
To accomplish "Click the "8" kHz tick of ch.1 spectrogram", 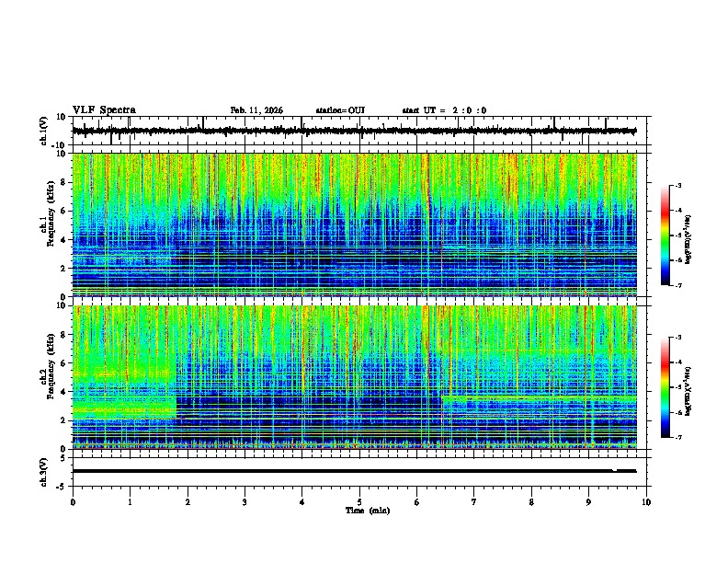I will 63,182.
